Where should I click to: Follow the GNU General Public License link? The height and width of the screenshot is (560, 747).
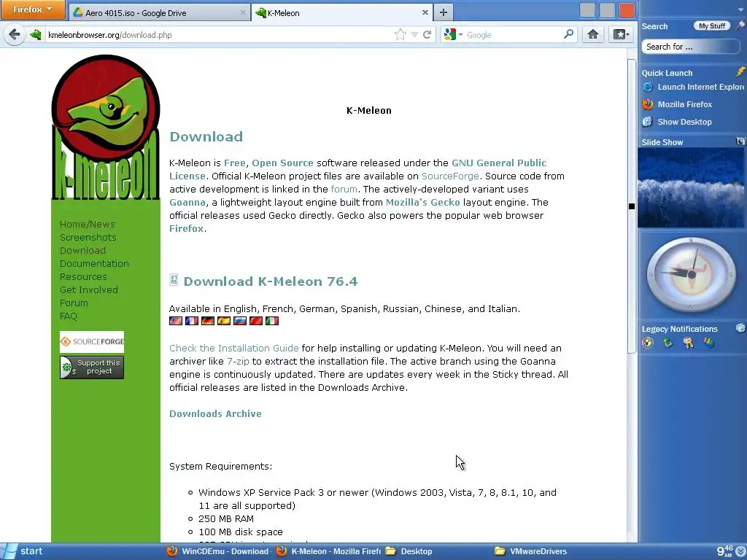coord(357,169)
